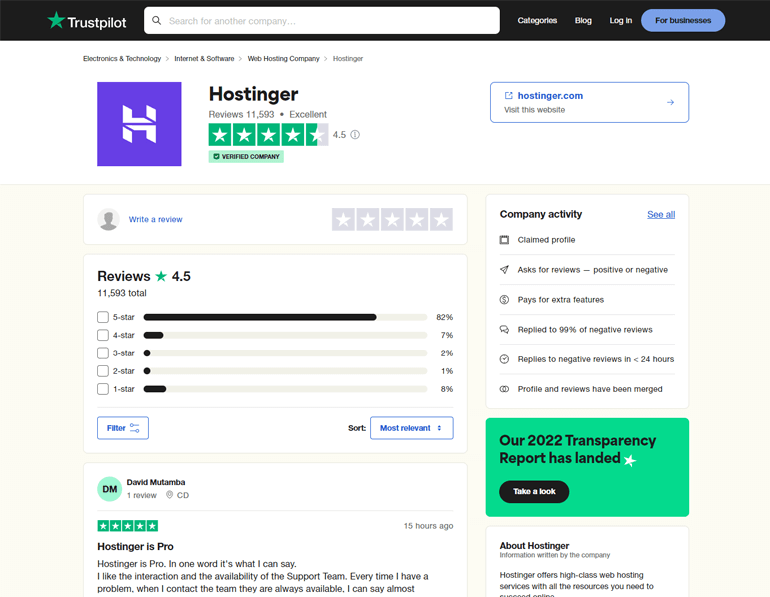Check the 3-star filter checkbox

pos(103,353)
